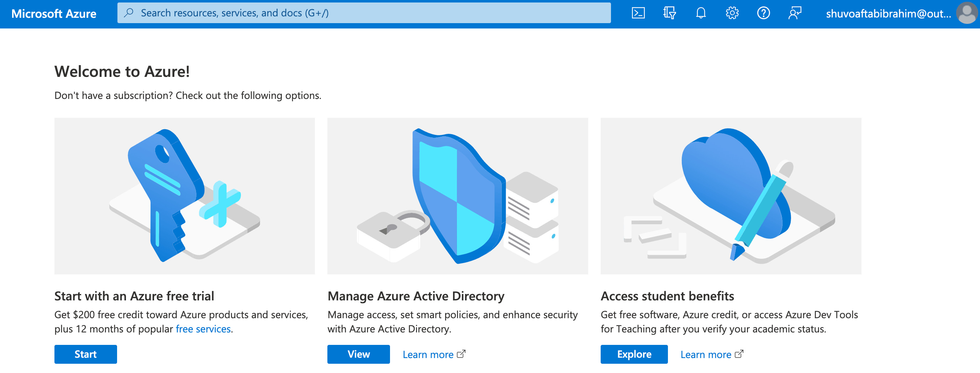This screenshot has width=980, height=373.
Task: Click the Microsoft Azure home logo
Action: (x=54, y=14)
